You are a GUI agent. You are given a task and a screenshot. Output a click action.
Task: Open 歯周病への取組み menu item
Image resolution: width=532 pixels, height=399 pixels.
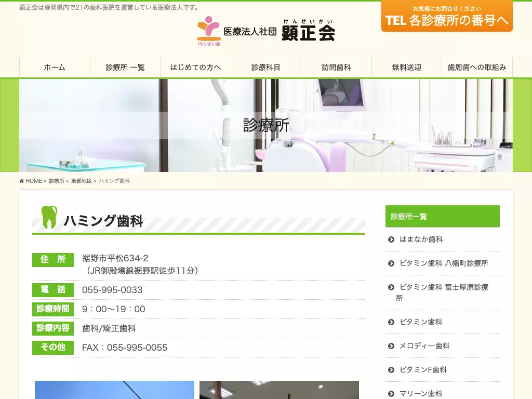477,67
